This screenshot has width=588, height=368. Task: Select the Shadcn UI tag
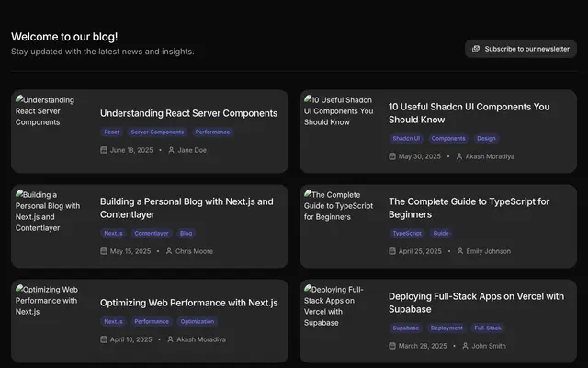point(406,139)
